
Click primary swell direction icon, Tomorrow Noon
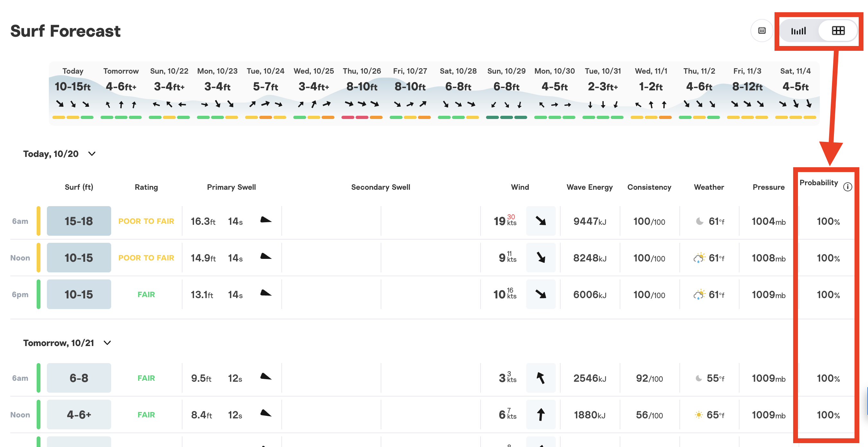266,414
